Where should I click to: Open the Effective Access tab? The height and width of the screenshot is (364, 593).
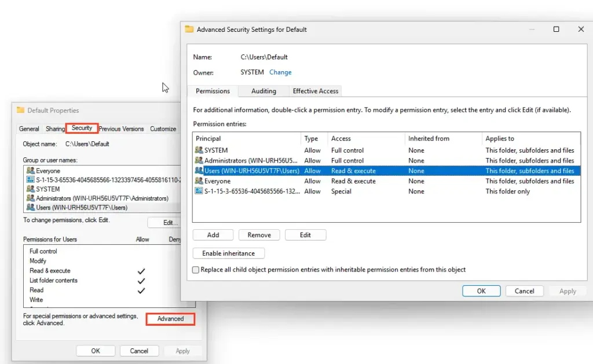point(315,91)
